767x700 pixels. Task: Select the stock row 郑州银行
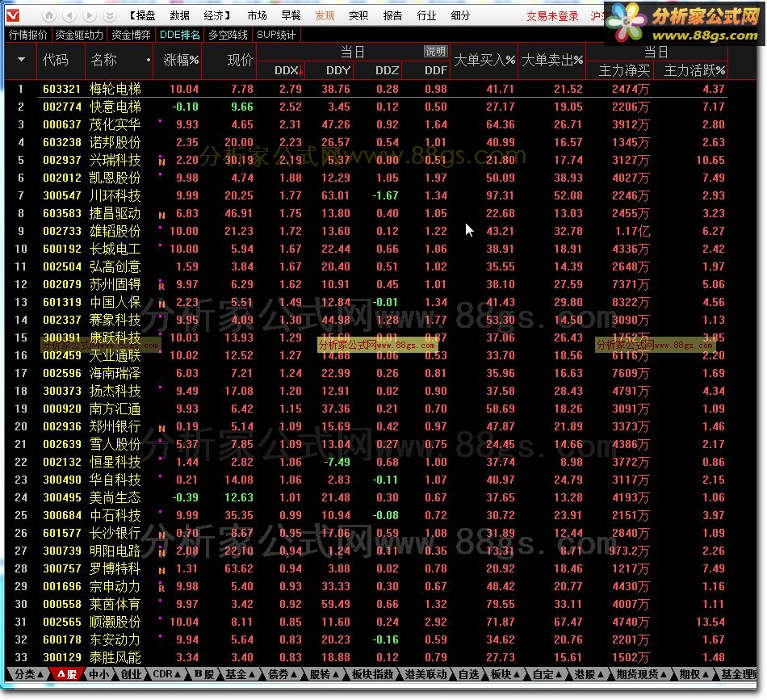pos(366,426)
